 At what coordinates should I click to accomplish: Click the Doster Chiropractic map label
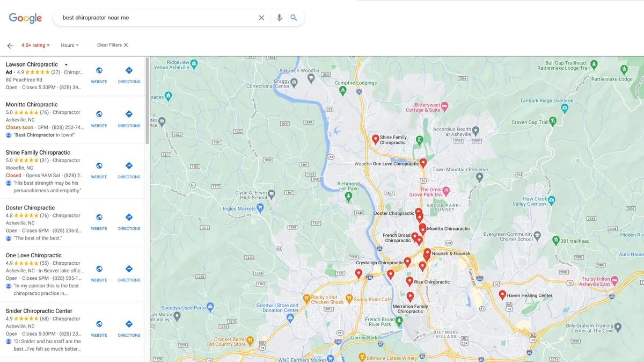tap(394, 213)
